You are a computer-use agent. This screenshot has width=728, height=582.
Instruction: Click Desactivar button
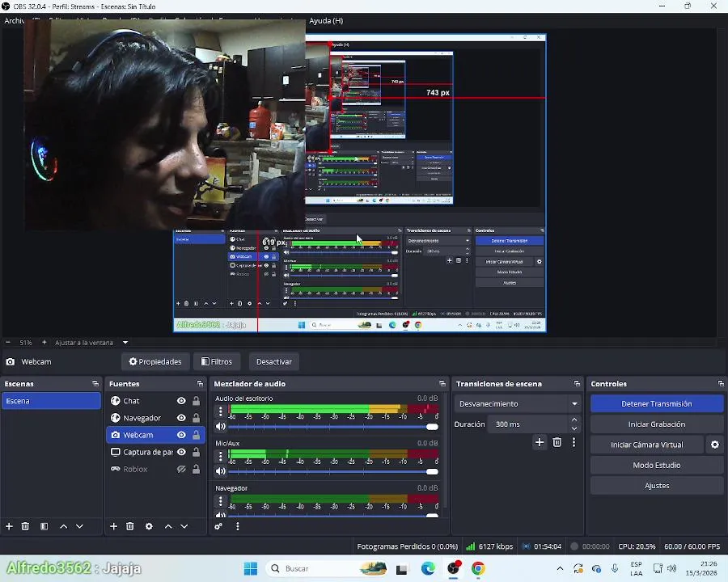(274, 361)
